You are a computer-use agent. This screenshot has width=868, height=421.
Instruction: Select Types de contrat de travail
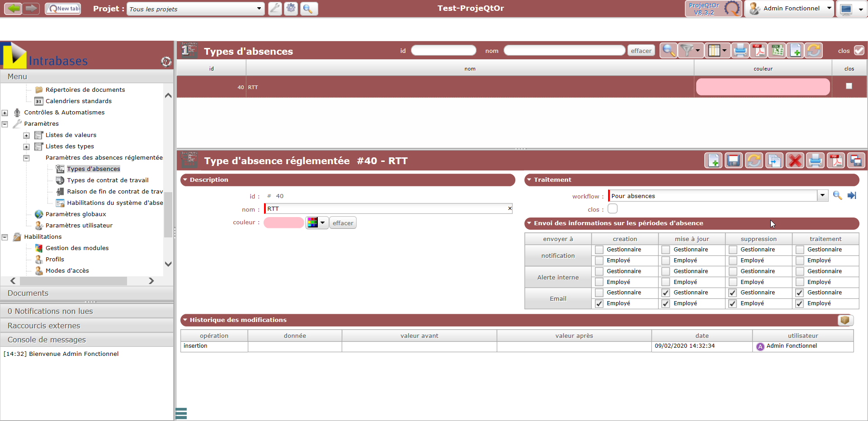point(108,180)
